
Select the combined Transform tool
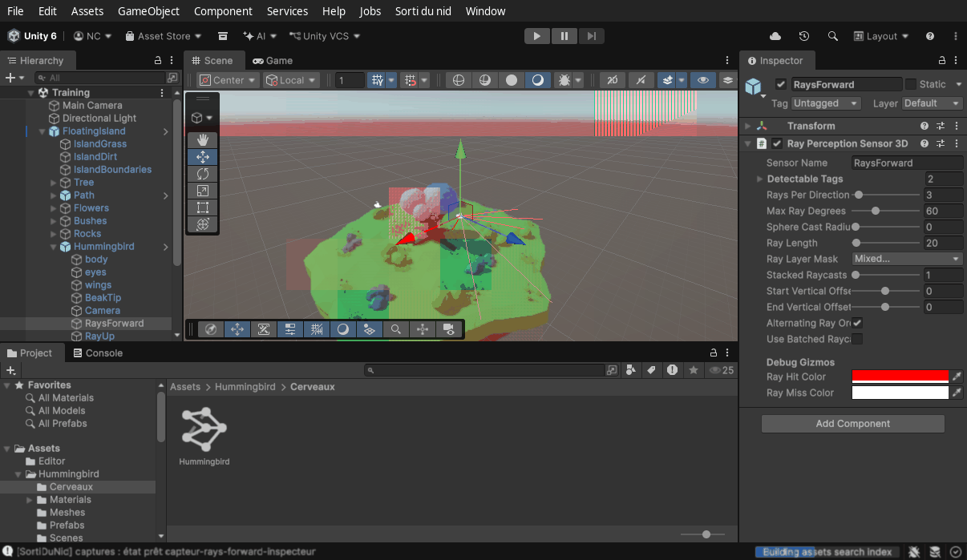pyautogui.click(x=202, y=224)
